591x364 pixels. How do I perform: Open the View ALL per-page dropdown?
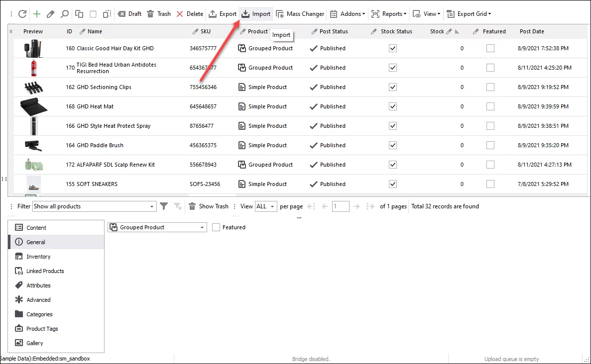(x=266, y=206)
